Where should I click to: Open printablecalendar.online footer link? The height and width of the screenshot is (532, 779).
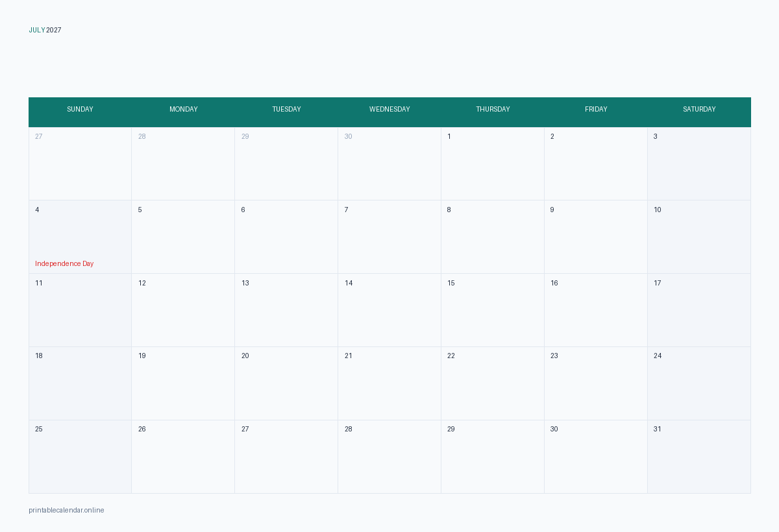click(x=66, y=510)
